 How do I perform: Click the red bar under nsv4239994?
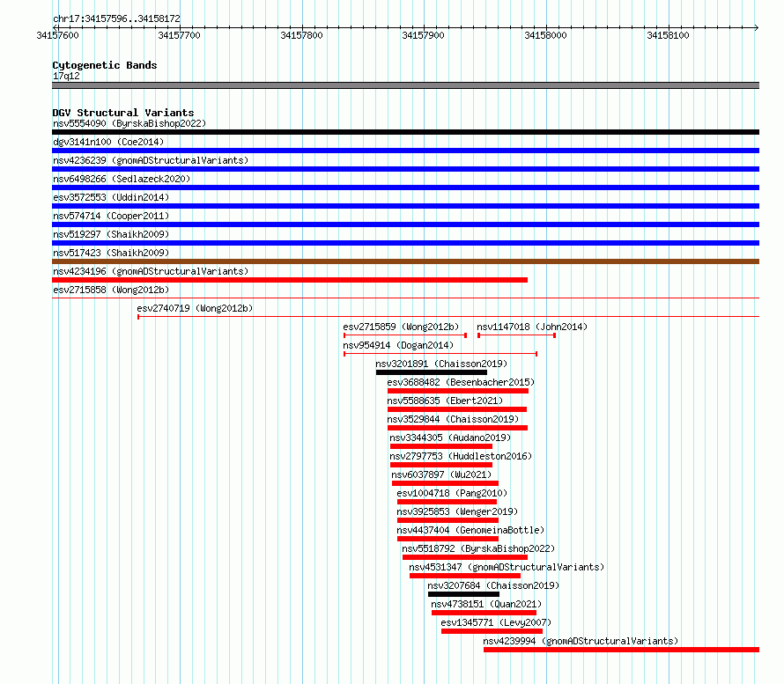622,650
